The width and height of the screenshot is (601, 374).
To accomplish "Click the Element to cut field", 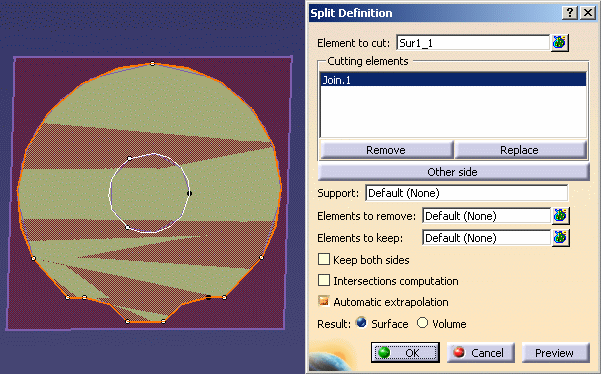I will (x=473, y=43).
